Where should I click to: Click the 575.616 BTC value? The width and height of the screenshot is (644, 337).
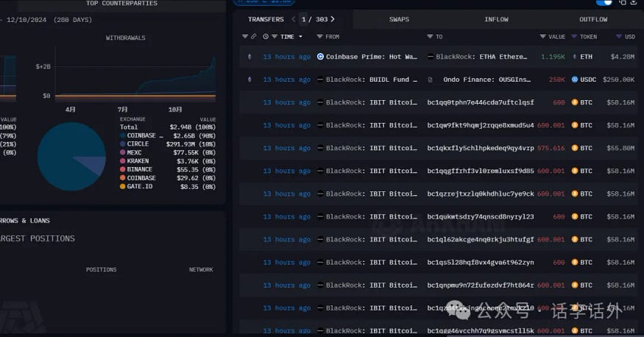pyautogui.click(x=551, y=148)
